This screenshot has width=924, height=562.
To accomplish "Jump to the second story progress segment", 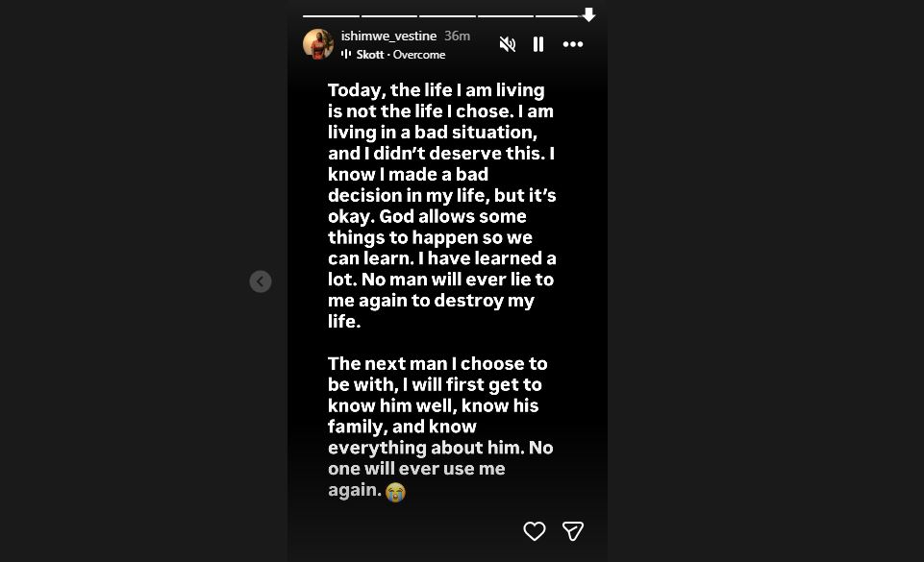I will pos(388,15).
